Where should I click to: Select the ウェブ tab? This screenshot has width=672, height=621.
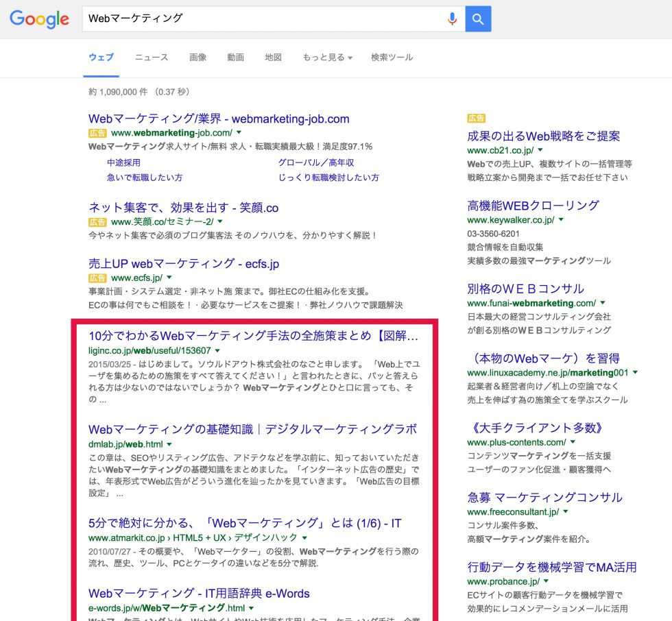pos(101,58)
